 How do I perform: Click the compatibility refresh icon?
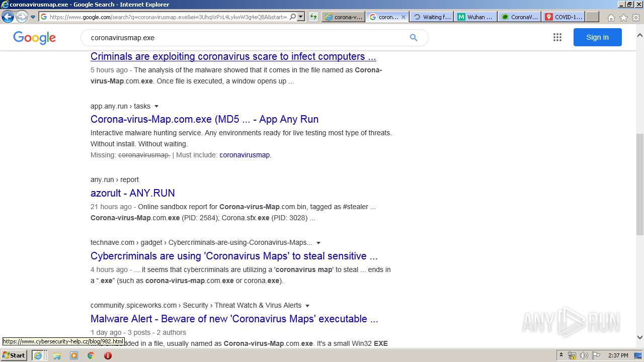(x=313, y=17)
